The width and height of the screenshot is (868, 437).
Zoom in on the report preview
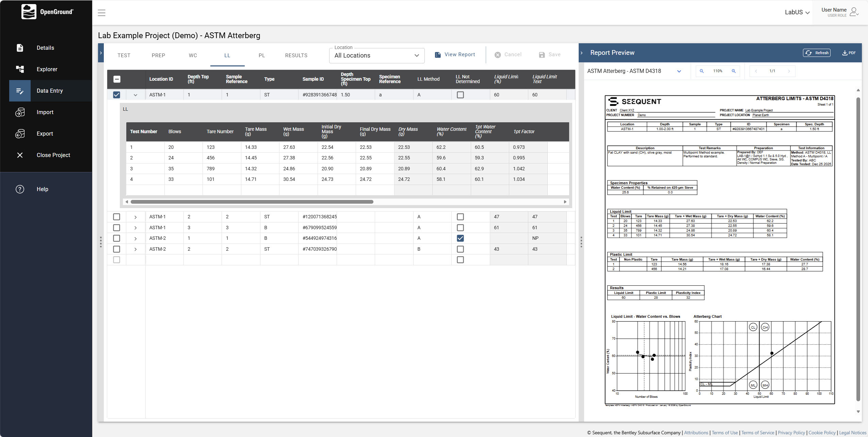click(x=734, y=71)
